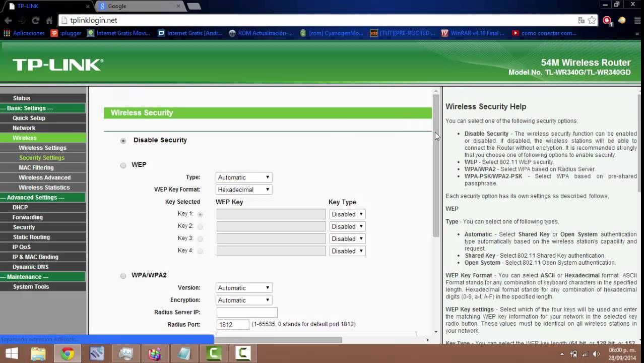Open the ROM Actualización bookmark

[261, 33]
